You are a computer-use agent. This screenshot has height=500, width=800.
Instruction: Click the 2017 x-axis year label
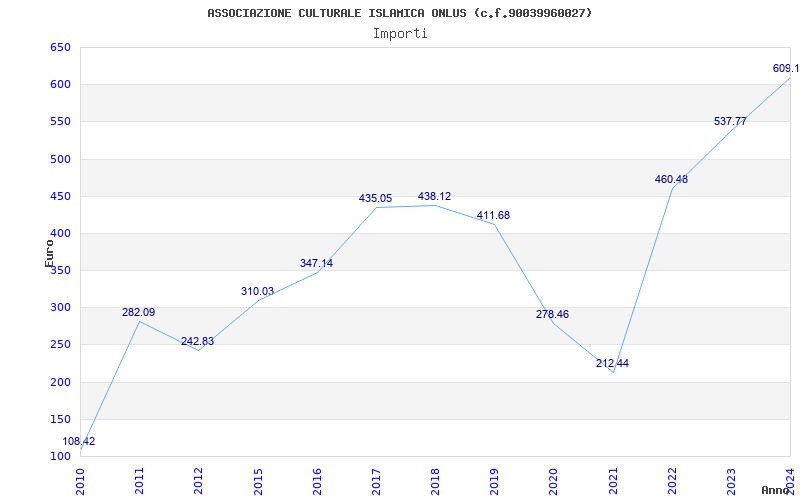pos(377,482)
